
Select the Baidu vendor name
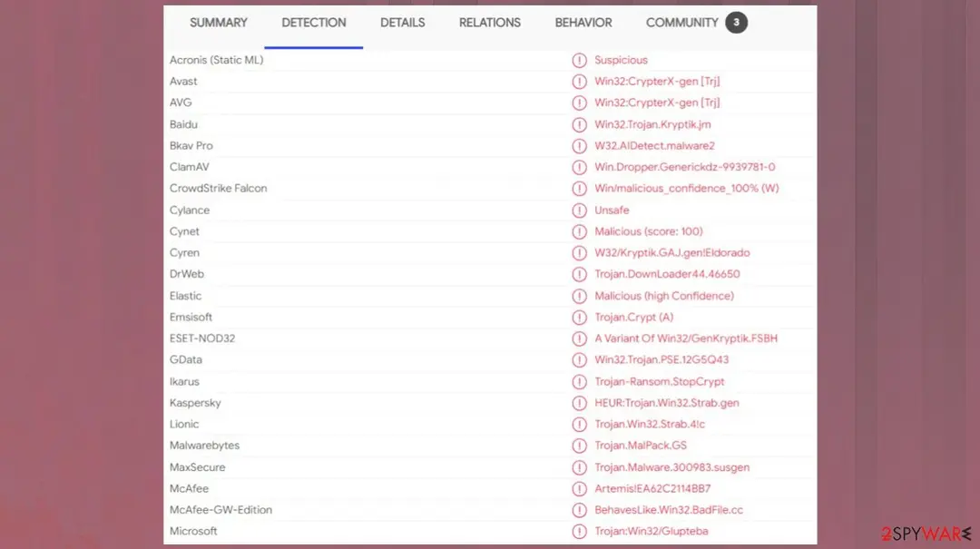coord(183,124)
